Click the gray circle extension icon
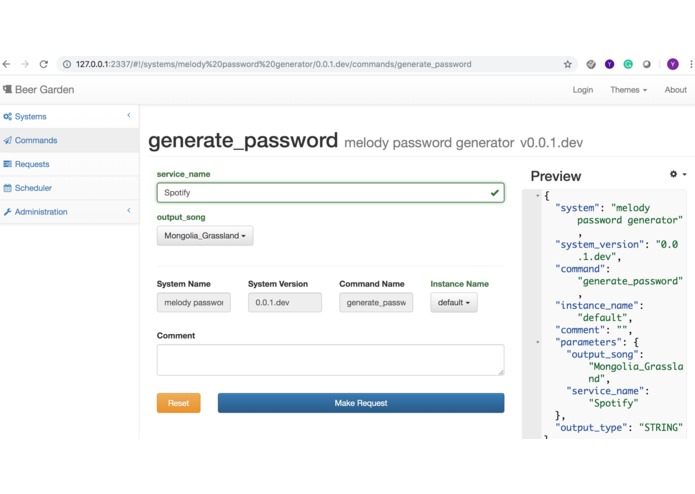Image resolution: width=695 pixels, height=494 pixels. pyautogui.click(x=647, y=64)
